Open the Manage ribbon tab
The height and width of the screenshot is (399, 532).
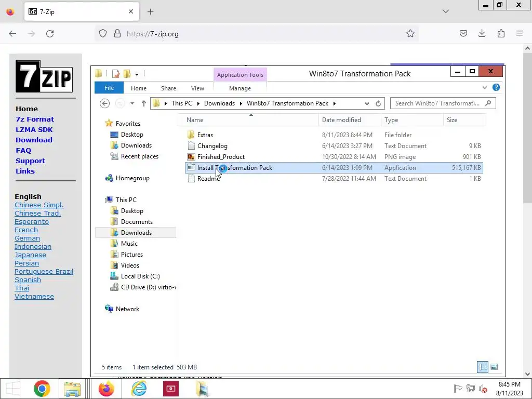click(x=240, y=88)
